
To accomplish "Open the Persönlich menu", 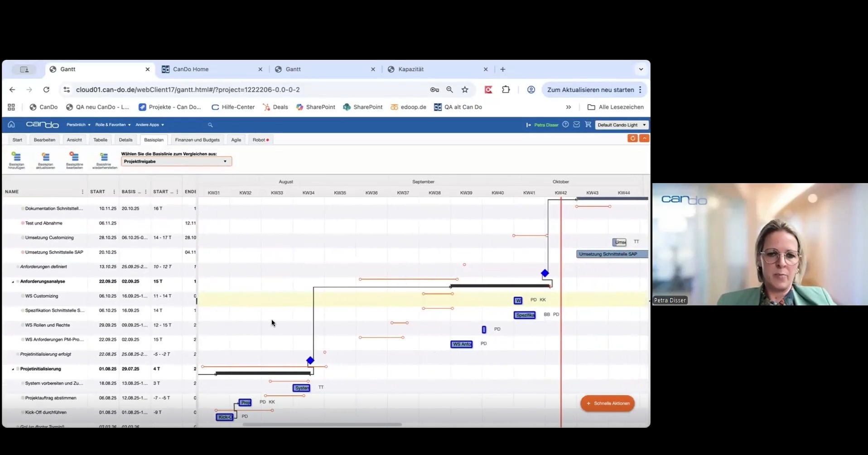I will point(78,125).
